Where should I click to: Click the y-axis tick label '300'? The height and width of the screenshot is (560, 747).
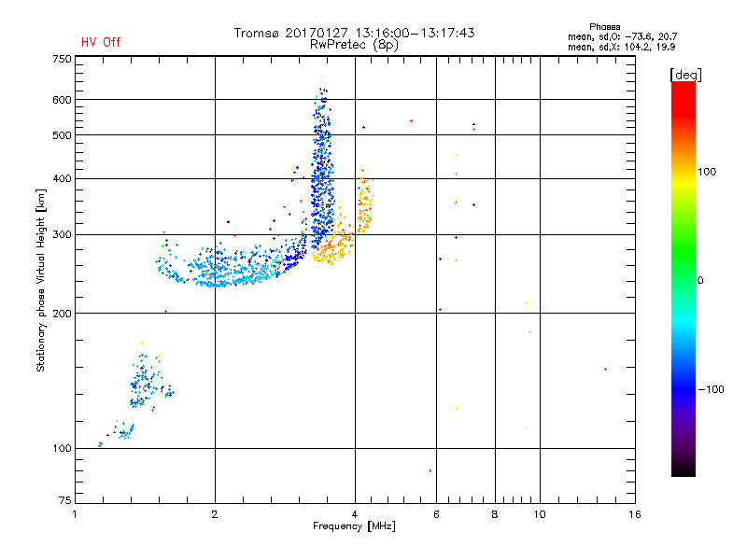click(62, 235)
